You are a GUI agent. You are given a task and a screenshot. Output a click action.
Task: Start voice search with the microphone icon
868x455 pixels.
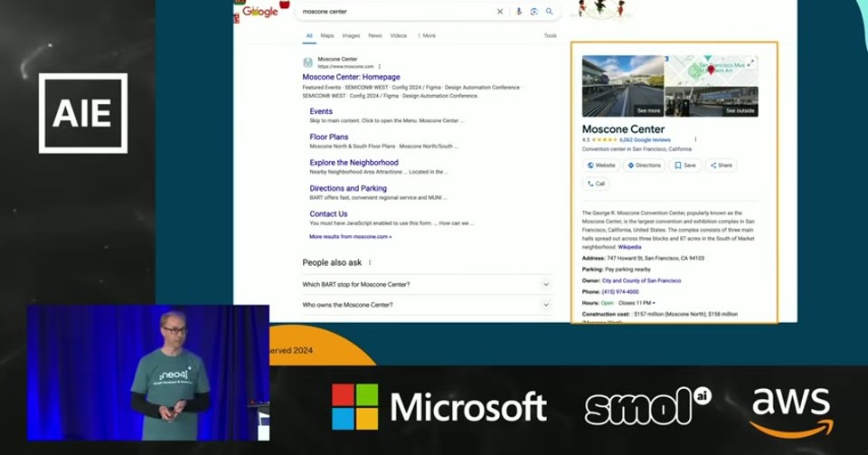(x=519, y=11)
